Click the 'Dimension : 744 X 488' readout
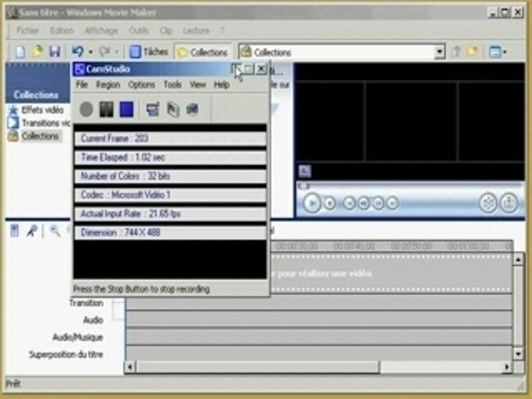The height and width of the screenshot is (399, 532). point(170,233)
